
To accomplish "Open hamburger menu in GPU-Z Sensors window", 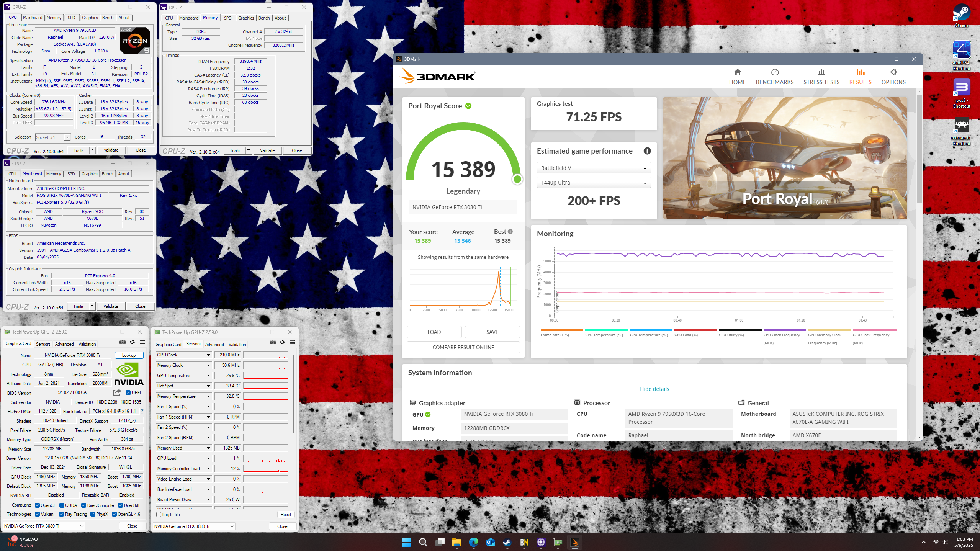I will 292,342.
